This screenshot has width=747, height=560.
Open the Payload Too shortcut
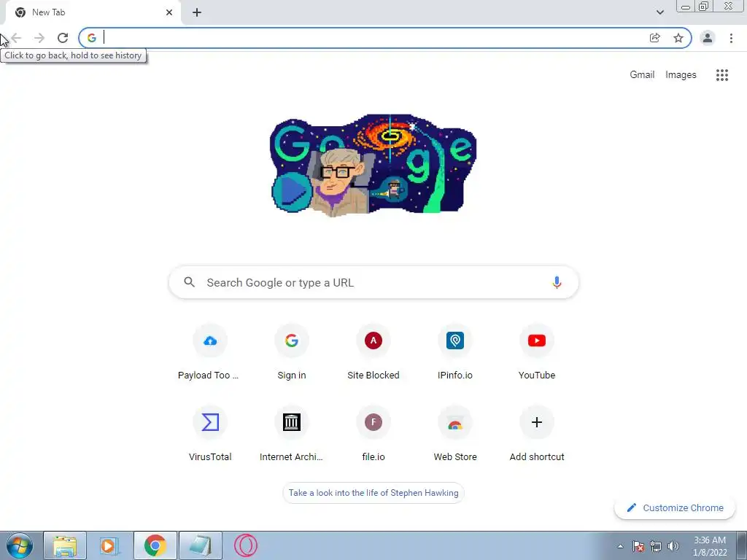tap(209, 354)
